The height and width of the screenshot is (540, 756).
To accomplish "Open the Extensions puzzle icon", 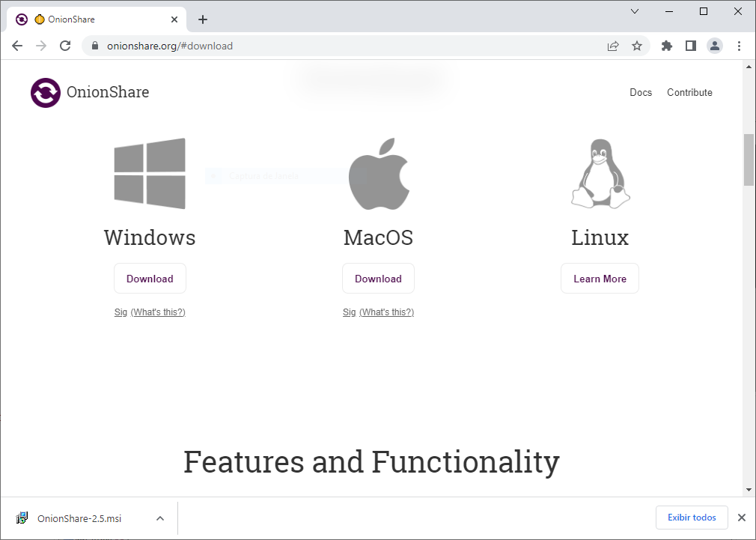I will pyautogui.click(x=667, y=46).
